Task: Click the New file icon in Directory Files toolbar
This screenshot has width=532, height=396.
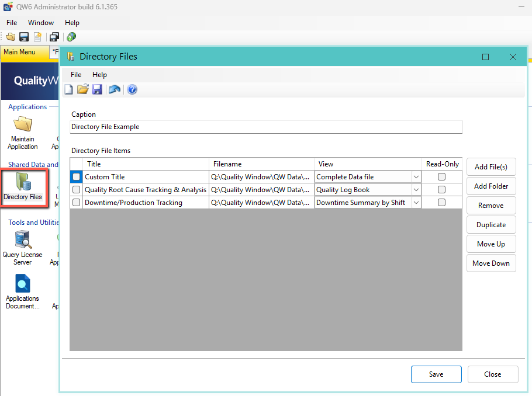Action: click(x=68, y=89)
